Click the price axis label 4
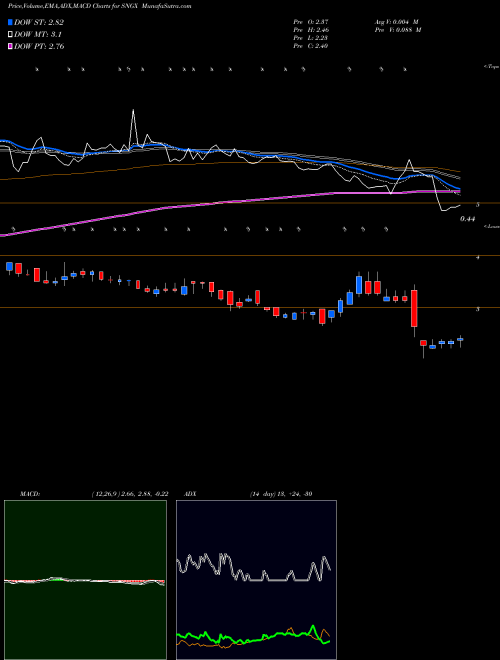The width and height of the screenshot is (500, 660). [x=478, y=258]
